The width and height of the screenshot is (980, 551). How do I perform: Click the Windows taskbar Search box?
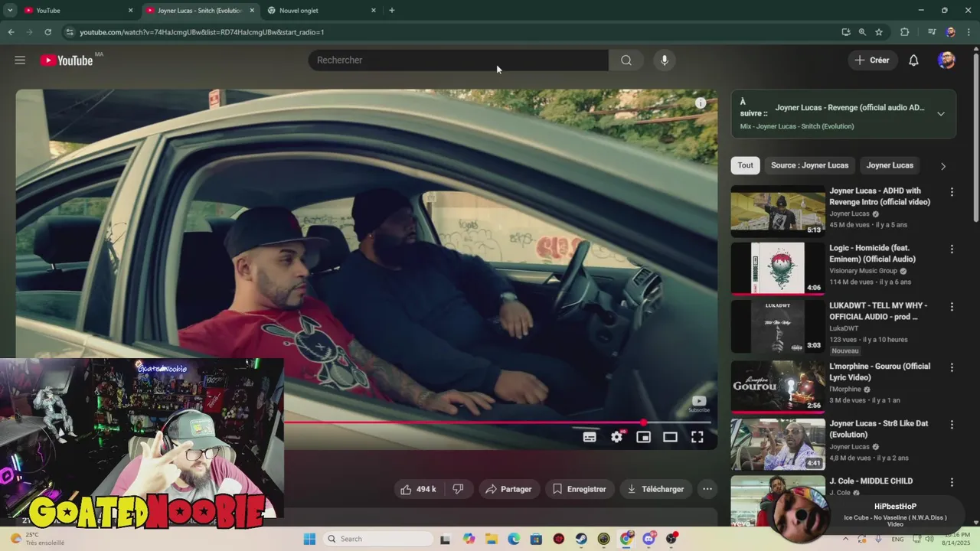pos(377,539)
